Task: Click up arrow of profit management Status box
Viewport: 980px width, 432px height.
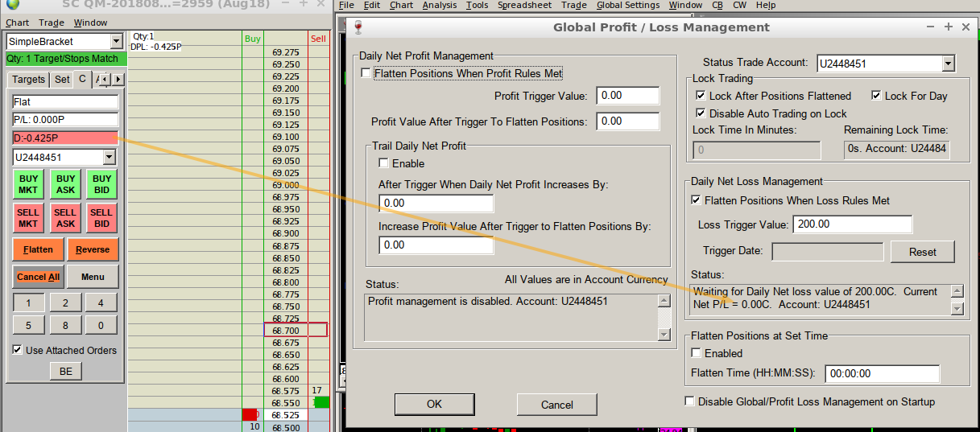Action: 664,301
